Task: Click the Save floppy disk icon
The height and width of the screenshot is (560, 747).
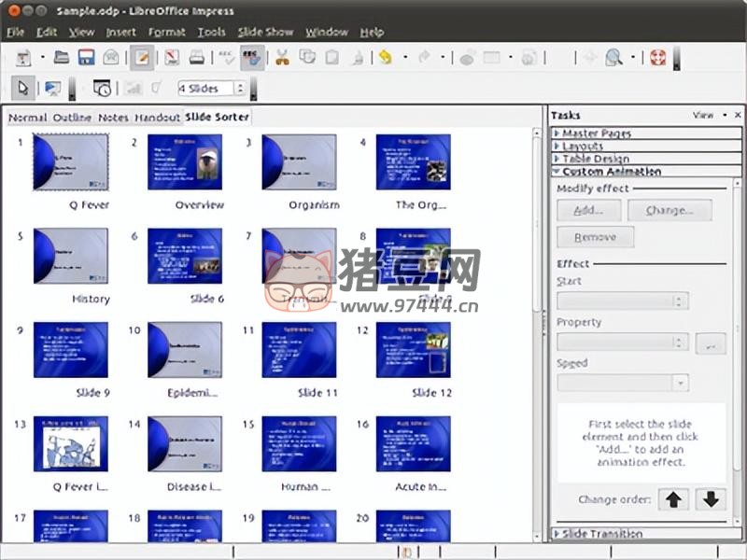Action: point(86,58)
